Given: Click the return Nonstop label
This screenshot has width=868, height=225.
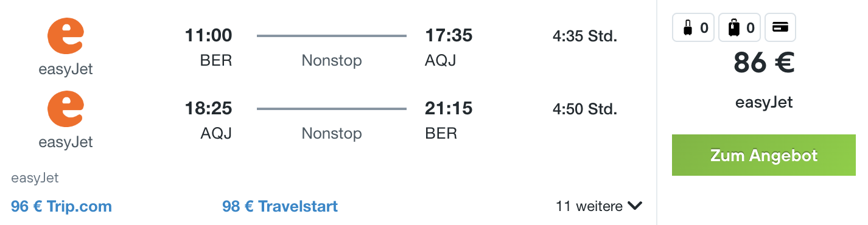Looking at the screenshot, I should (x=332, y=134).
